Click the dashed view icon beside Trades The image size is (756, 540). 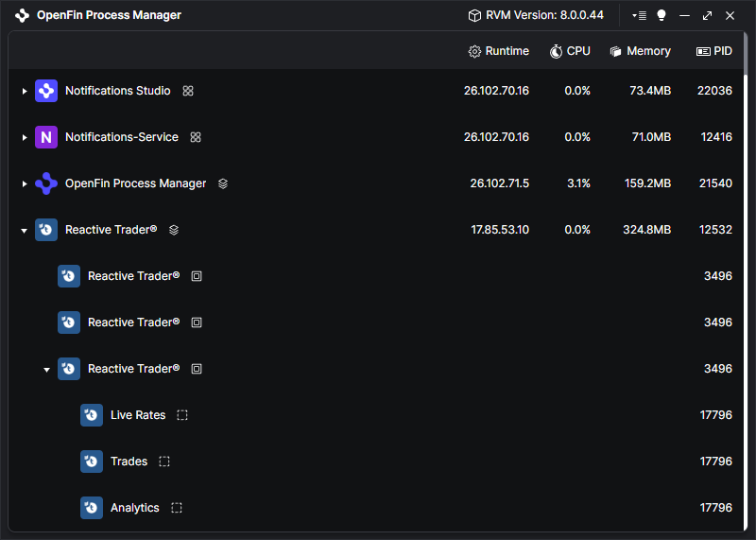pos(164,462)
